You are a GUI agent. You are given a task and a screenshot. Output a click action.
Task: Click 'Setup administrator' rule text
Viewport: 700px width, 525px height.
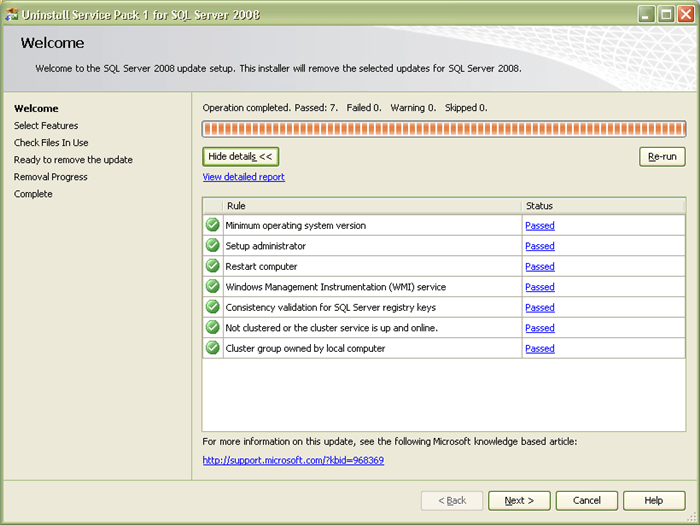(266, 246)
